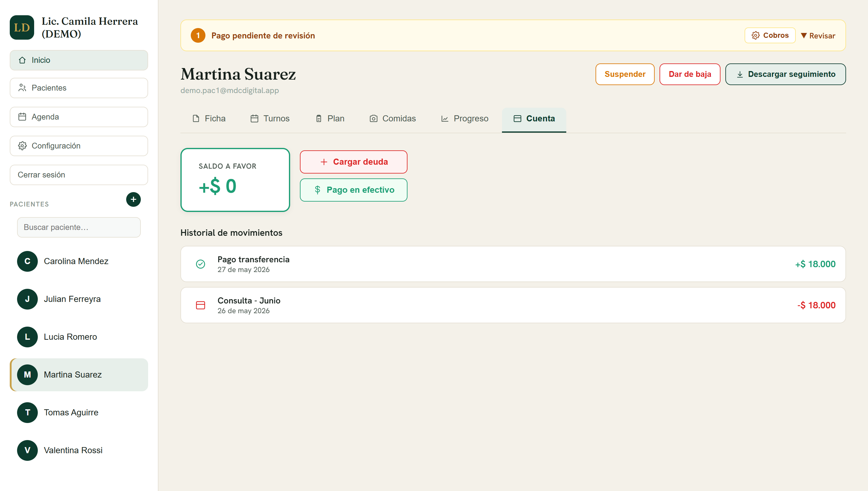The width and height of the screenshot is (868, 491).
Task: Click Descargar seguimiento button
Action: (x=785, y=74)
